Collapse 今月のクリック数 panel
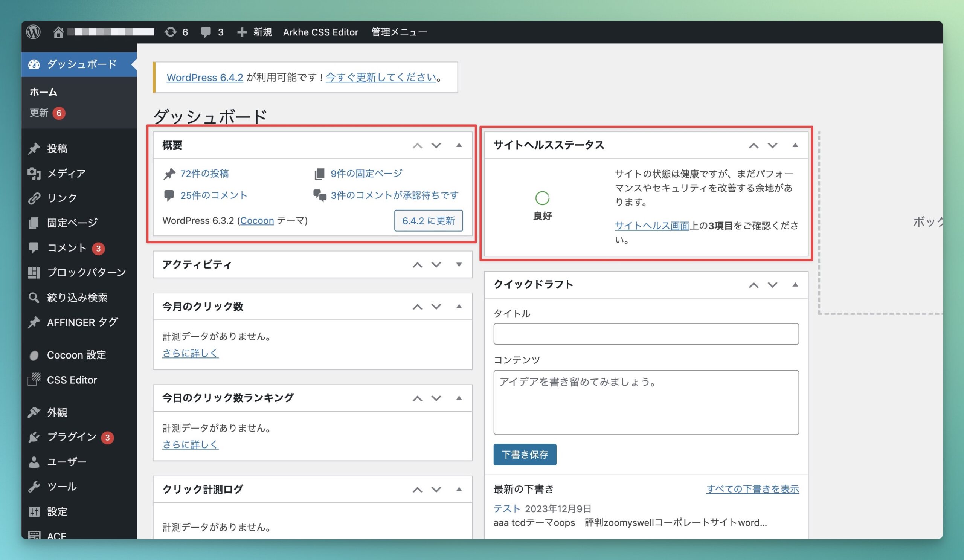 [459, 307]
